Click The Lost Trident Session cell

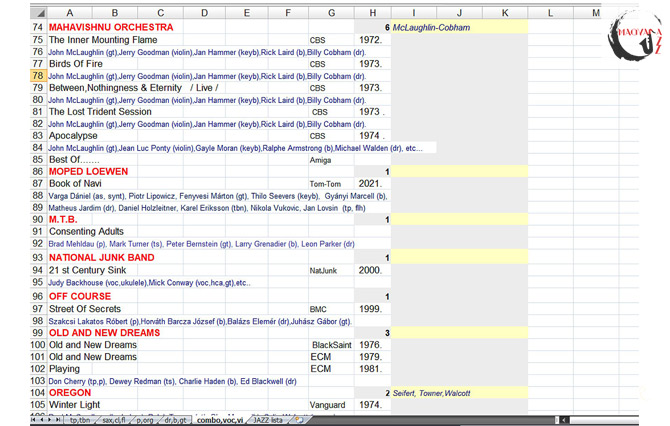pyautogui.click(x=100, y=112)
